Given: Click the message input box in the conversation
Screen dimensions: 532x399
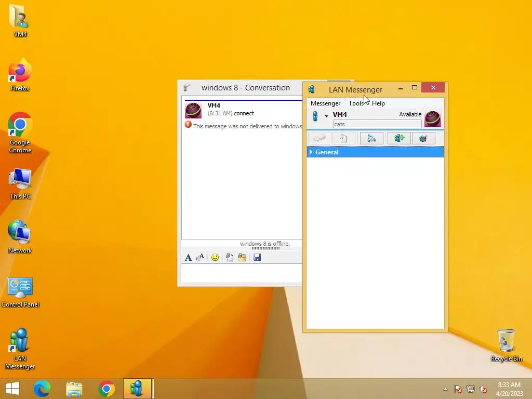Looking at the screenshot, I should click(242, 273).
